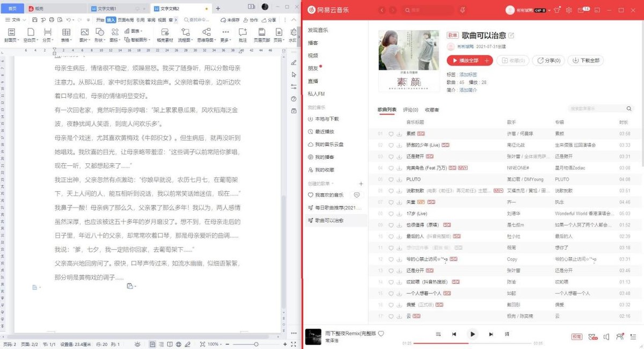
Task: Click the WPS save icon
Action: tap(34, 20)
